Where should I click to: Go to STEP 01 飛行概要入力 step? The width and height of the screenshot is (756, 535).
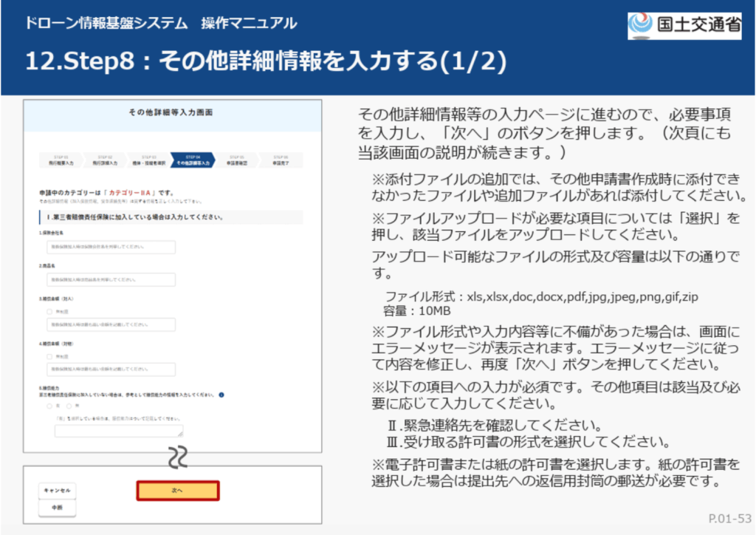coord(61,160)
